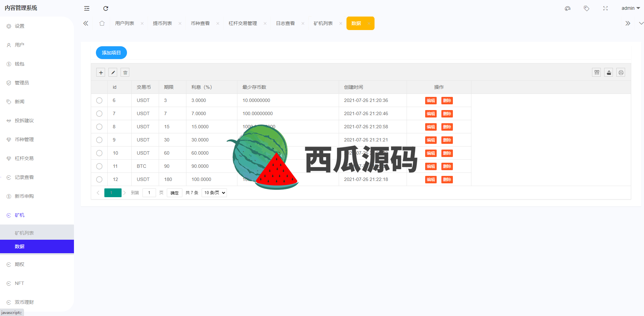This screenshot has width=644, height=316.
Task: Go to home tab icon
Action: (102, 23)
